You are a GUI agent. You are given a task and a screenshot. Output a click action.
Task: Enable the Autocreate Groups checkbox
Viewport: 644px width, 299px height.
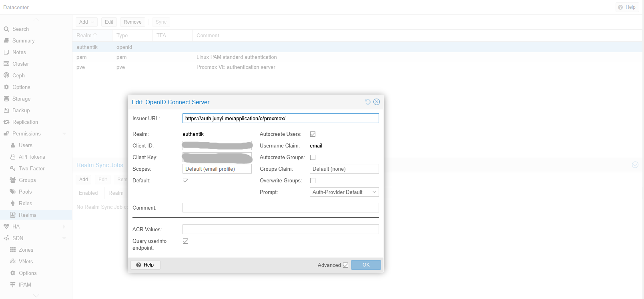tap(313, 157)
